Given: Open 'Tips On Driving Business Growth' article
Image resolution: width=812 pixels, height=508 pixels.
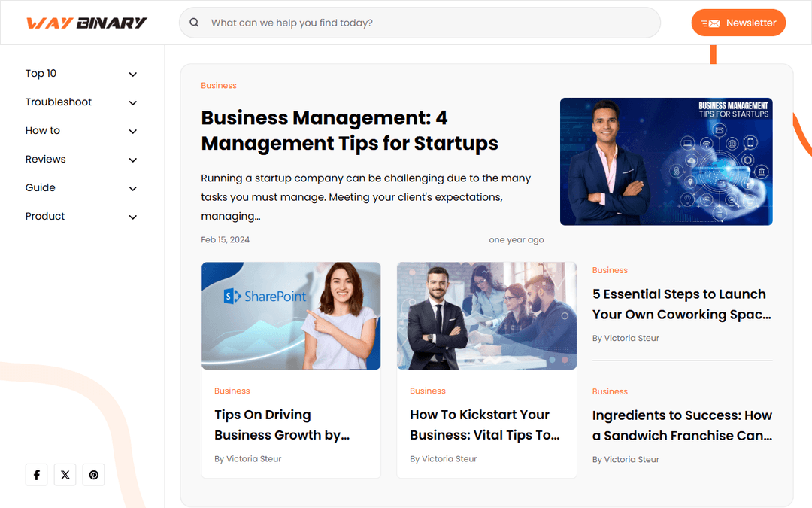Looking at the screenshot, I should pos(282,425).
